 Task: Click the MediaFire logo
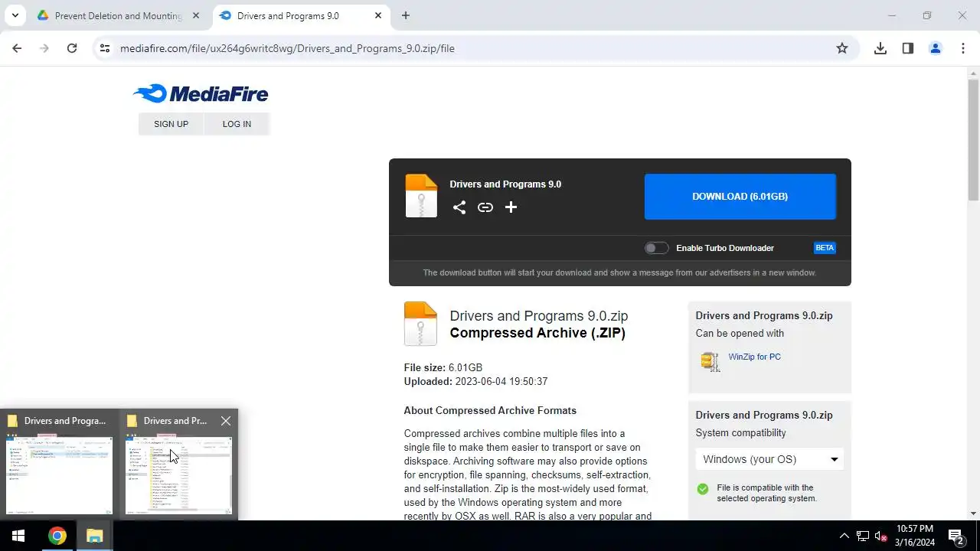(201, 94)
